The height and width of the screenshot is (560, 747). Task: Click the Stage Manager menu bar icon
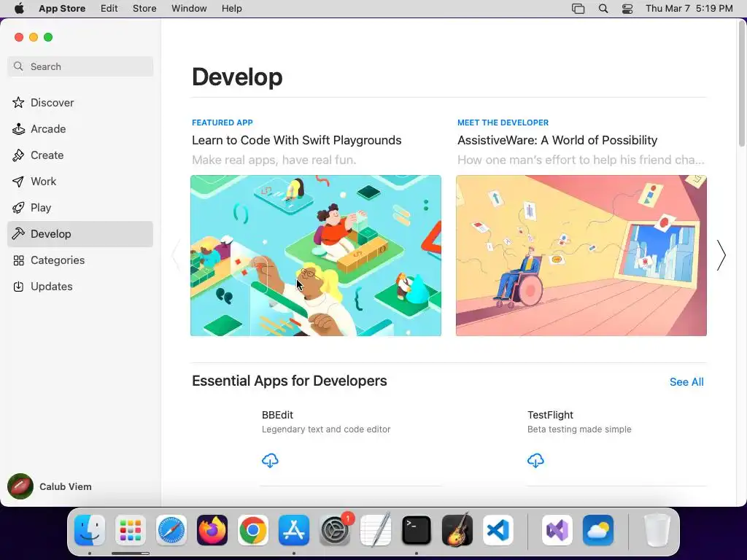click(578, 9)
